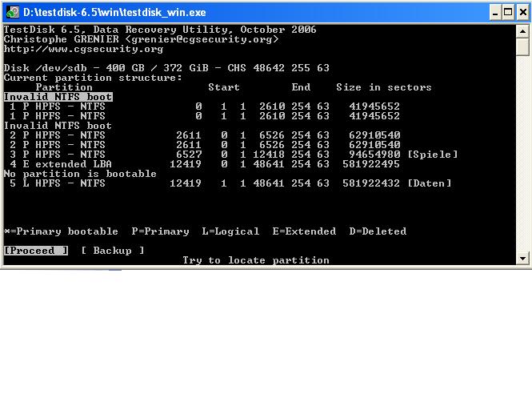Click the 'L=Logical' legend entry
This screenshot has height=410, width=532.
click(x=230, y=231)
